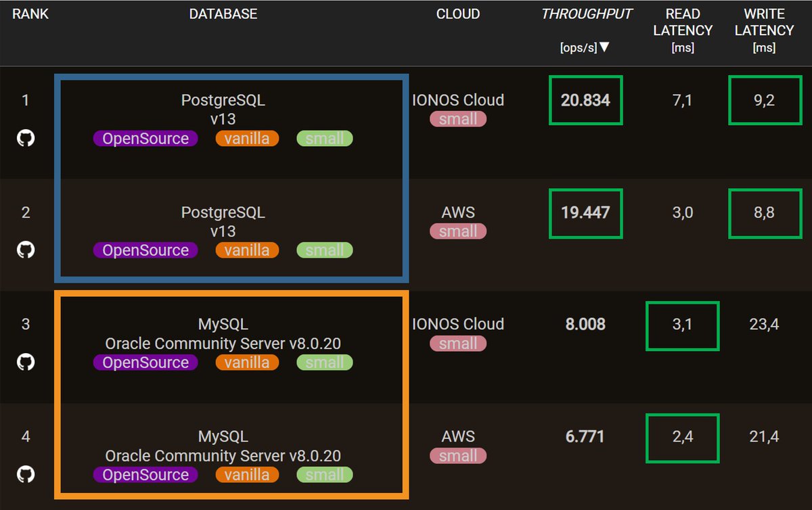Viewport: 812px width, 510px height.
Task: Click OpenSource tag in rank 2 row
Action: click(x=145, y=250)
